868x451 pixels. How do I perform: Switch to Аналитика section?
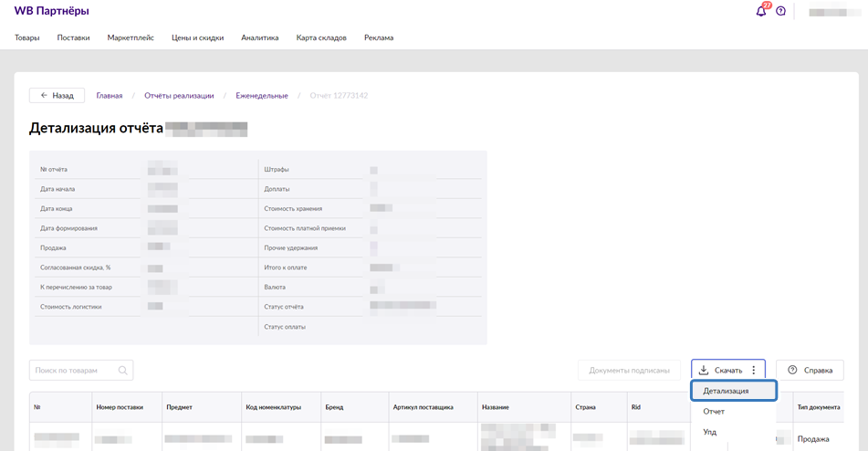click(260, 38)
